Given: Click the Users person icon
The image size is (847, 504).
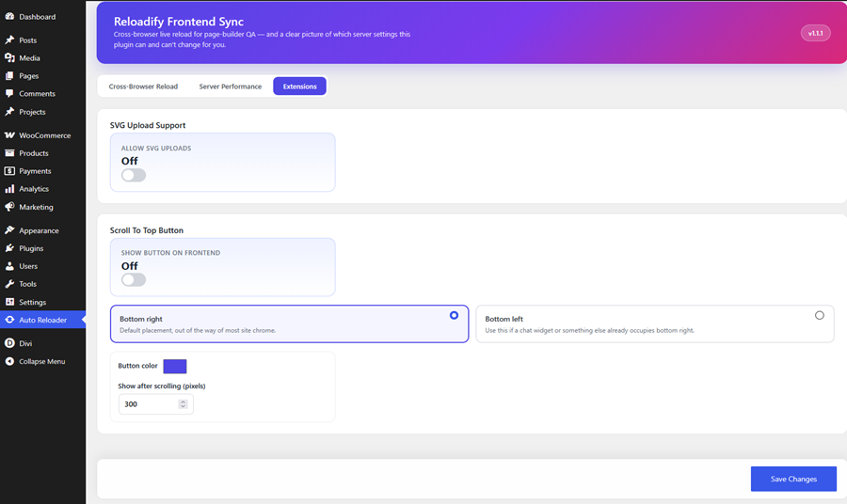Looking at the screenshot, I should [x=9, y=265].
